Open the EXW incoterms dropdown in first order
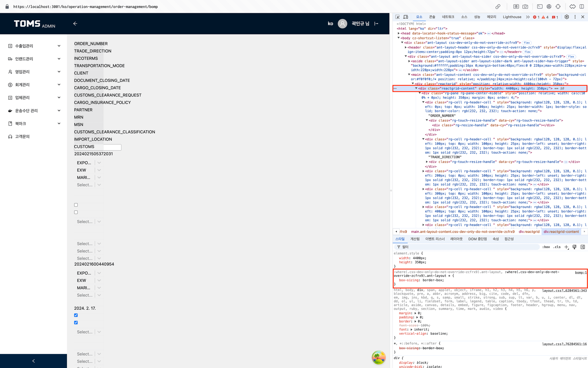Screen dimensions: 588x368 pos(99,170)
